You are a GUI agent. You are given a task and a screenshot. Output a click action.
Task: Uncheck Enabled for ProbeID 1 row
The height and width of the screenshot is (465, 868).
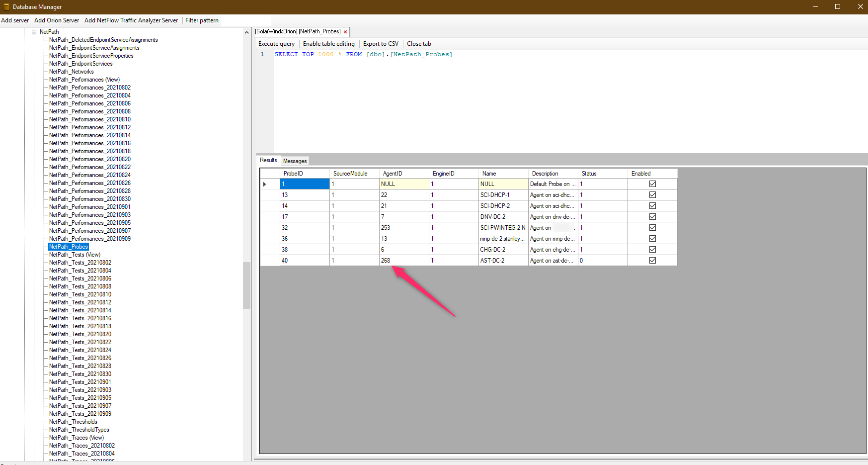(x=652, y=184)
